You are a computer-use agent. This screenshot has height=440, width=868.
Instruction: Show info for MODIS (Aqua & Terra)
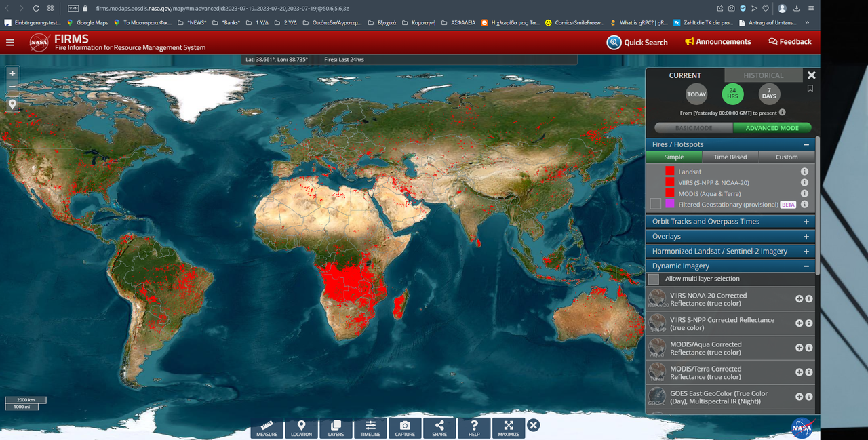coord(804,193)
